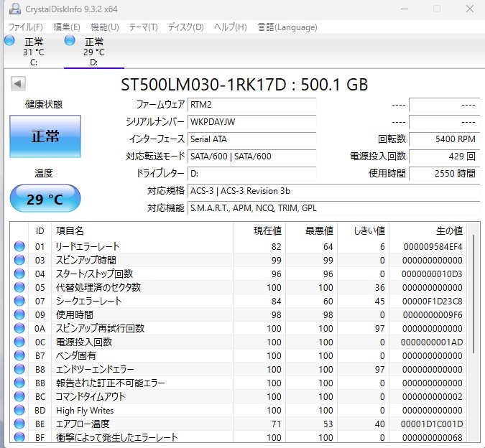Click status orb for attribute 04 スタート/ストップ回数
Image resolution: width=485 pixels, height=448 pixels.
(x=19, y=274)
